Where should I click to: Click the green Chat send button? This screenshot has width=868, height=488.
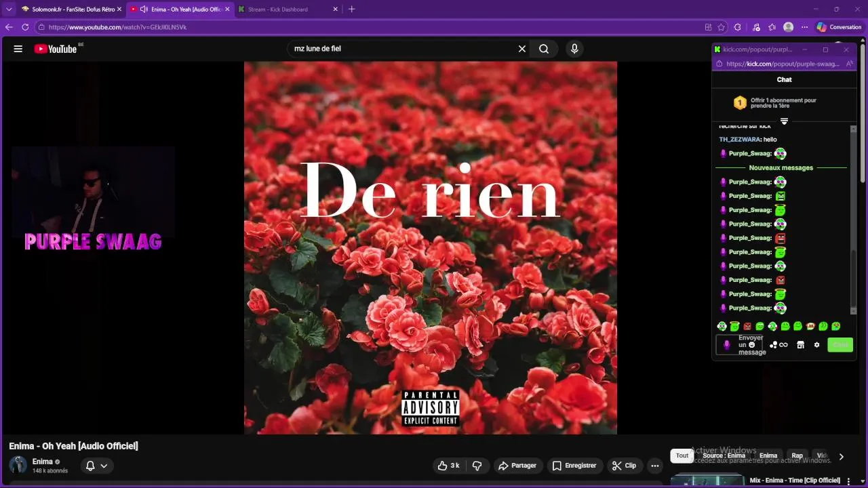click(840, 345)
